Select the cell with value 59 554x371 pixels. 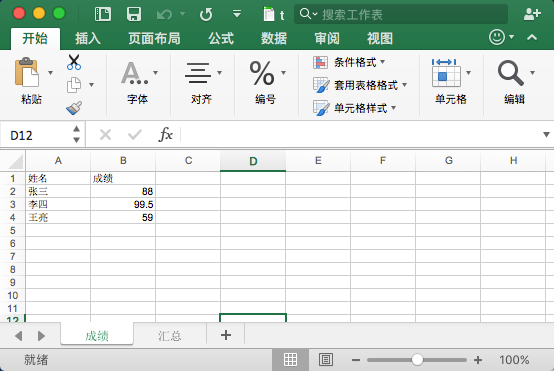[123, 217]
